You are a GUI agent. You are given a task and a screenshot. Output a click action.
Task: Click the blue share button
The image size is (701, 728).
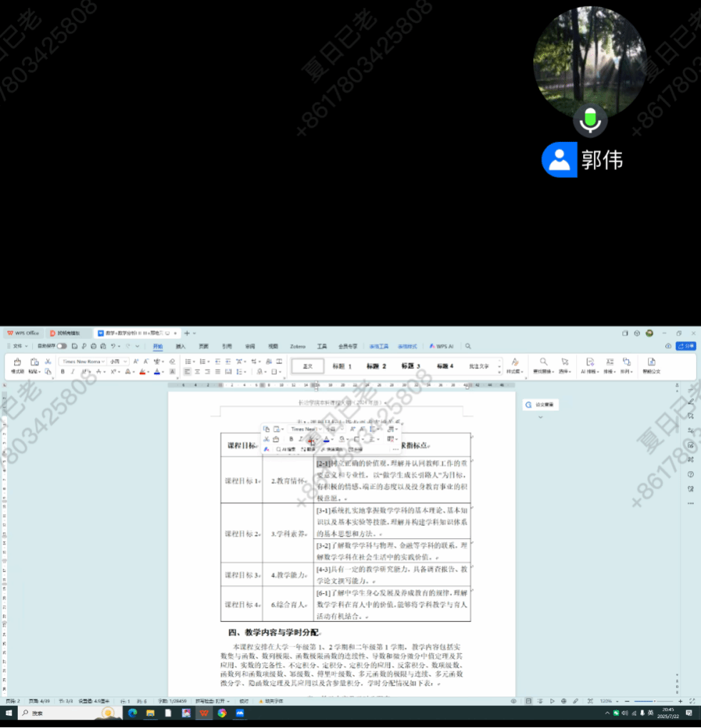click(x=686, y=346)
